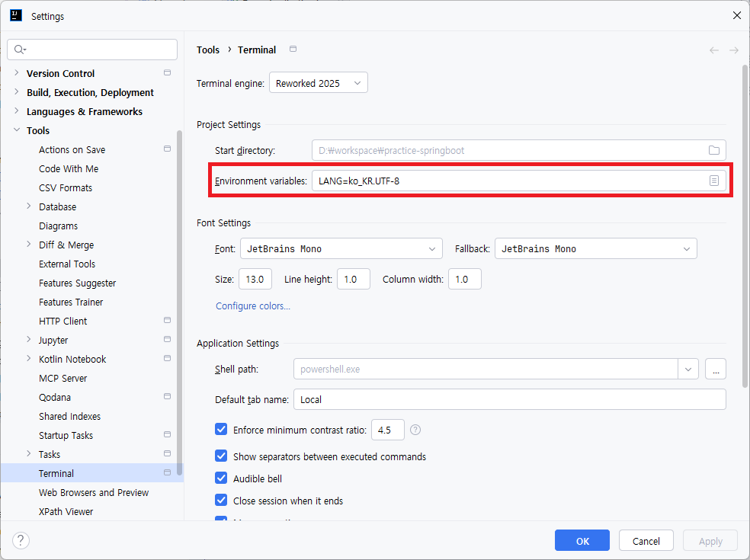Image resolution: width=750 pixels, height=560 pixels.
Task: Click the settings search field
Action: click(92, 50)
